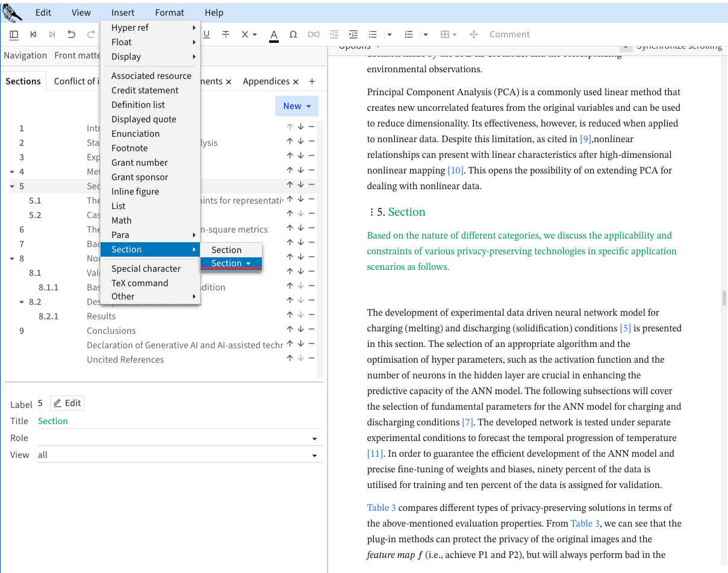Follow the Table 3 link

click(x=381, y=507)
